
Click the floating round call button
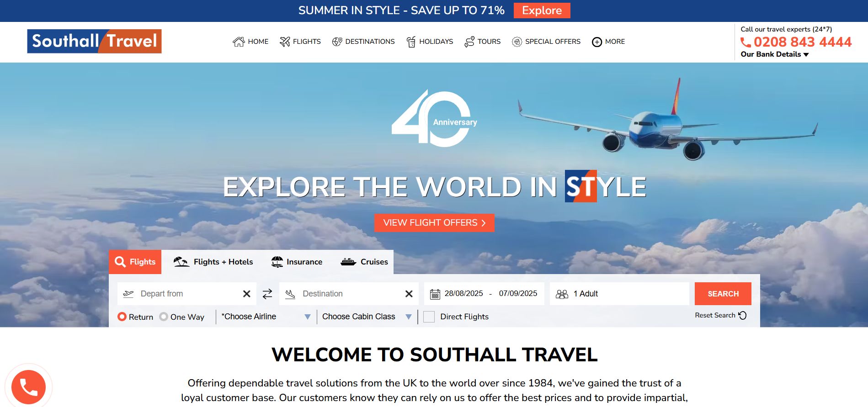28,387
